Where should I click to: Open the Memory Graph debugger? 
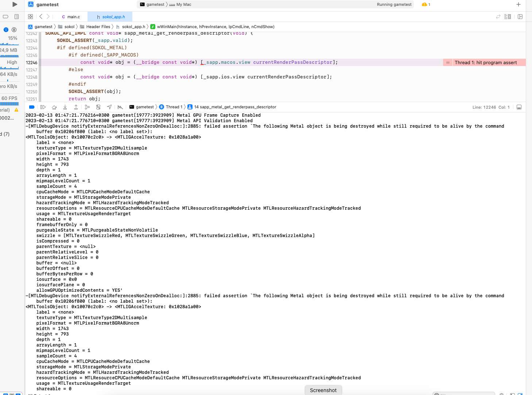tap(87, 107)
